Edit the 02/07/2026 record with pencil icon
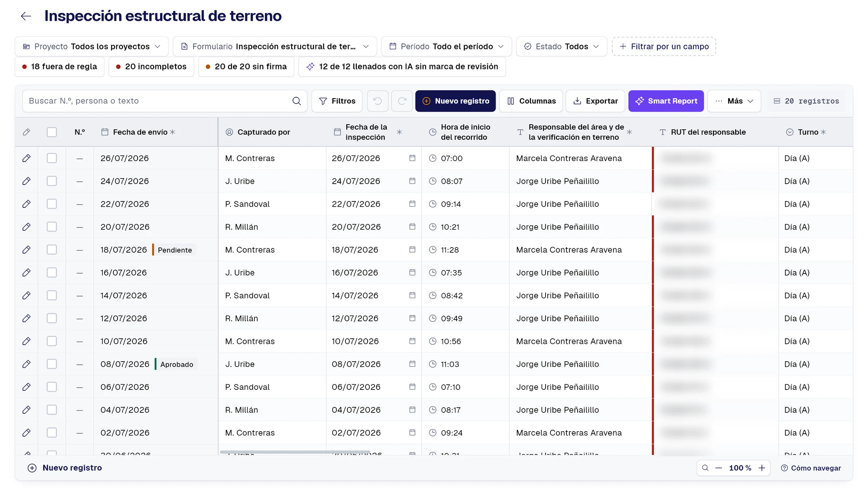The image size is (868, 488). (26, 433)
